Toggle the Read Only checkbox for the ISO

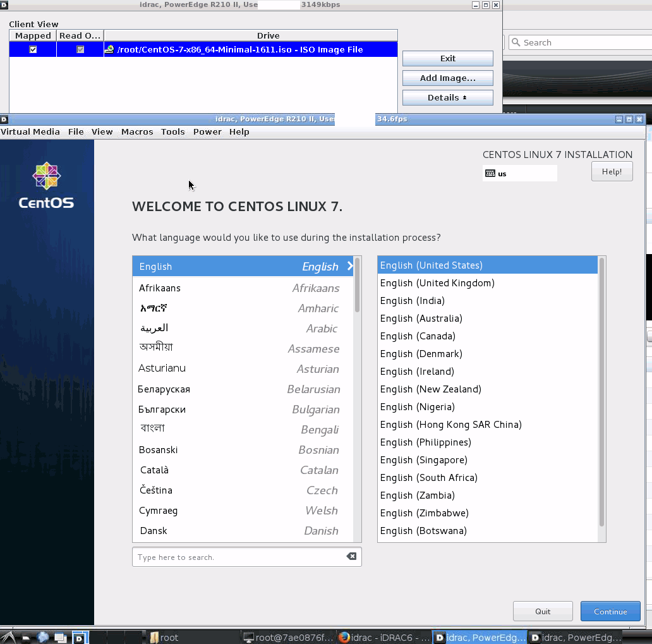click(80, 49)
